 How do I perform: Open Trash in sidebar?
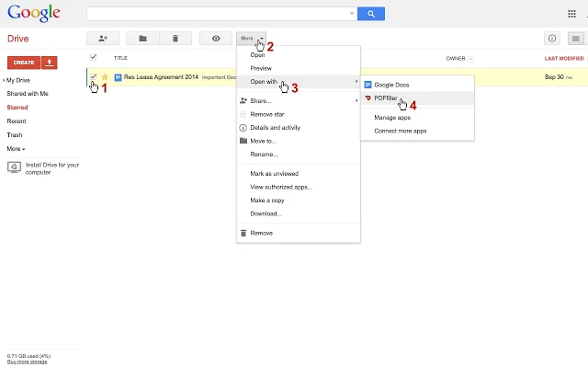pyautogui.click(x=15, y=135)
